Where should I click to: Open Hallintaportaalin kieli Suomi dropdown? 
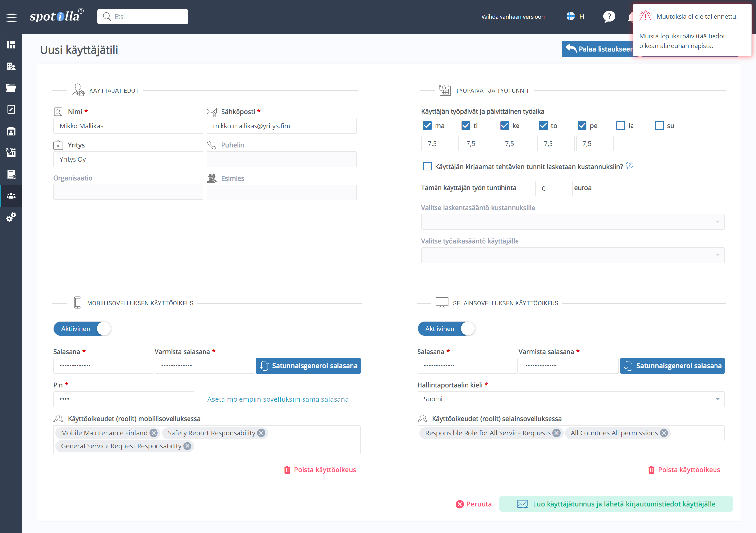(x=571, y=399)
